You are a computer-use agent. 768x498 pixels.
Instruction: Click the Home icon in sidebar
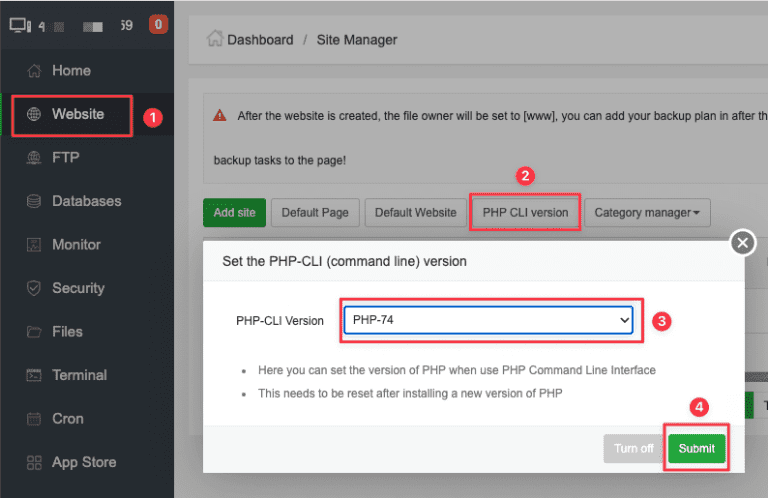pos(34,71)
